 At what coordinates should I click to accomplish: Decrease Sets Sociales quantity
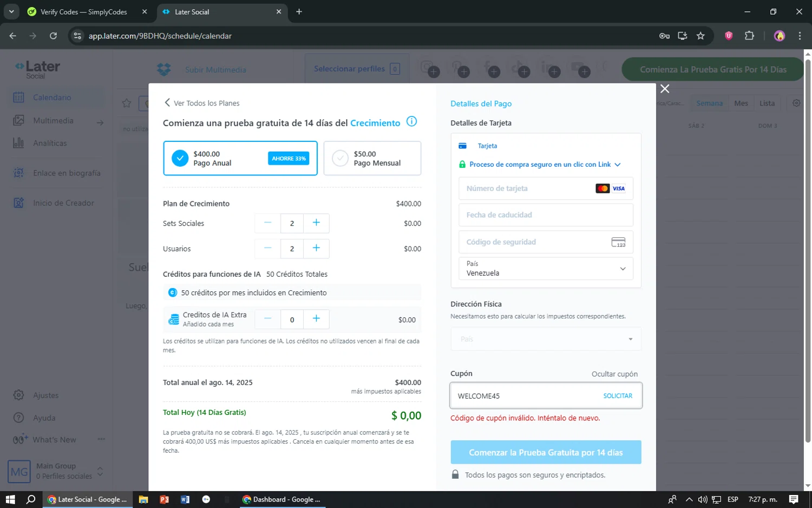[267, 223]
